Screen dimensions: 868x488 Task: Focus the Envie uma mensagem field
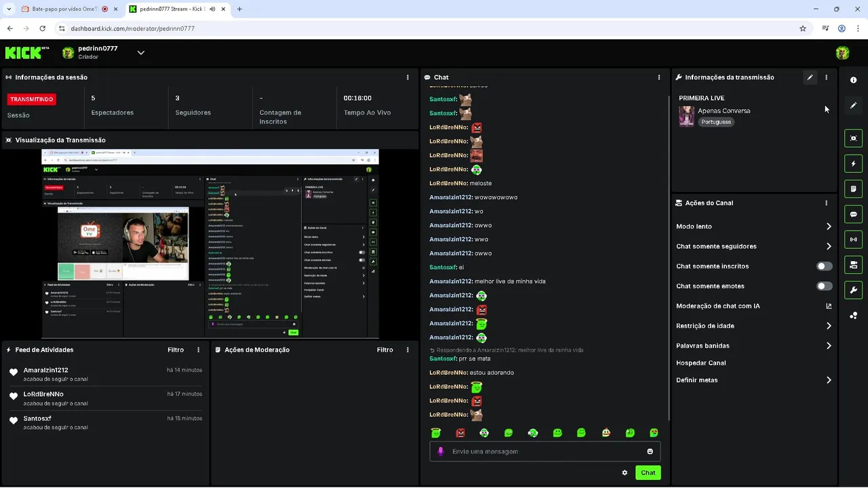click(545, 451)
